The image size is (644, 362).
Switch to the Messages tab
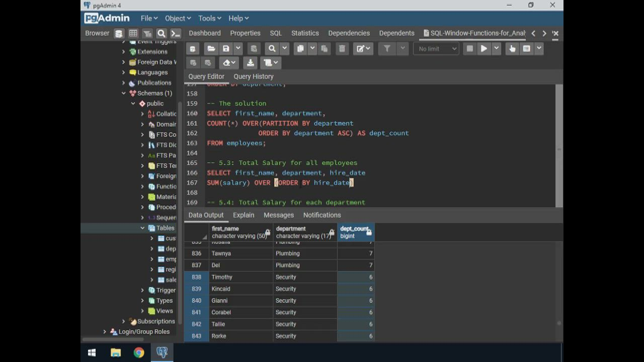tap(278, 215)
